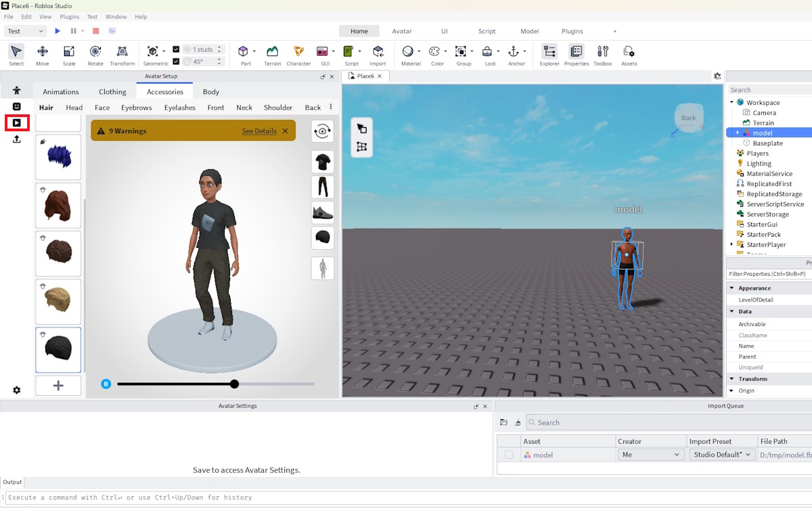812x521 pixels.
Task: Select the Rotate tool
Action: click(95, 52)
